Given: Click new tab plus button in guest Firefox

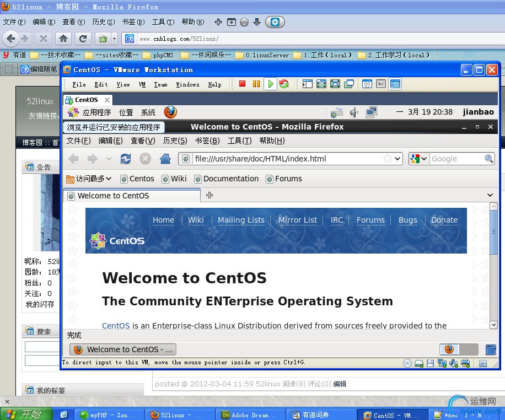Looking at the screenshot, I should (209, 195).
